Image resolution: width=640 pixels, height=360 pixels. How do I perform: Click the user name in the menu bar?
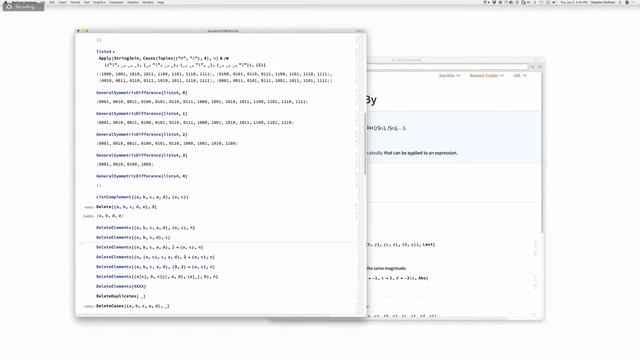(603, 2)
